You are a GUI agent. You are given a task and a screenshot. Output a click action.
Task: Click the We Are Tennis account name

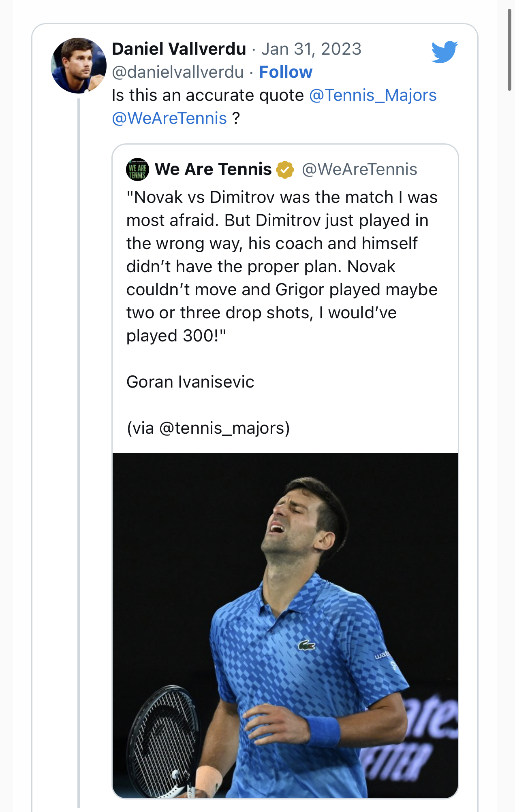(213, 169)
